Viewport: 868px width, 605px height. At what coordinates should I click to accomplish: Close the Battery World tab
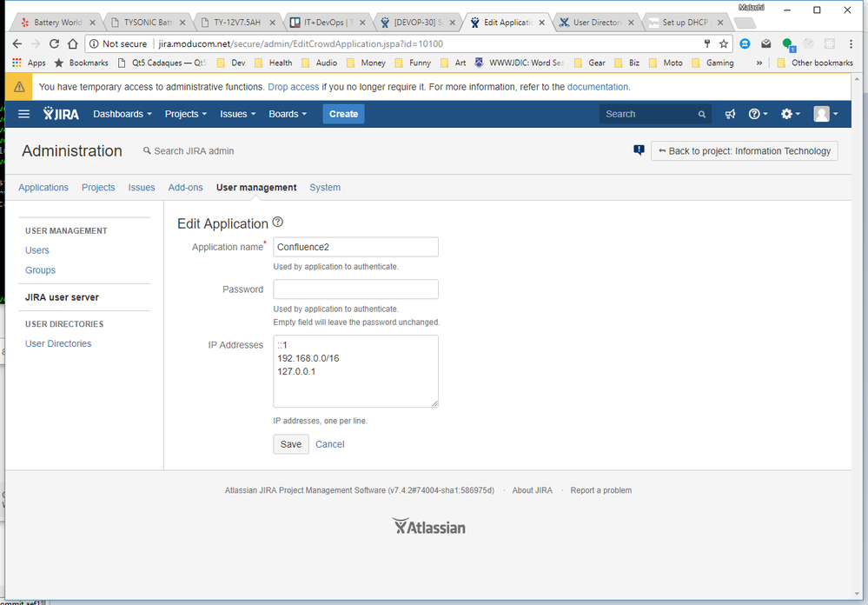[x=92, y=23]
